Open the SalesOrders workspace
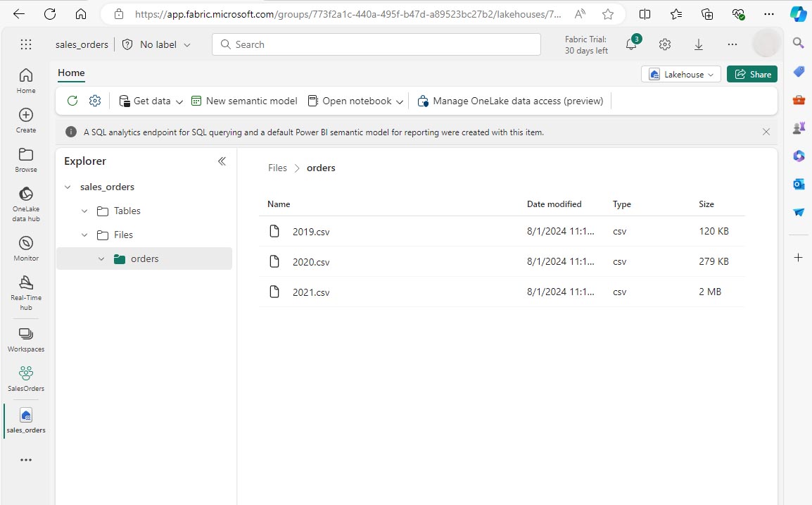The image size is (812, 505). 26,378
